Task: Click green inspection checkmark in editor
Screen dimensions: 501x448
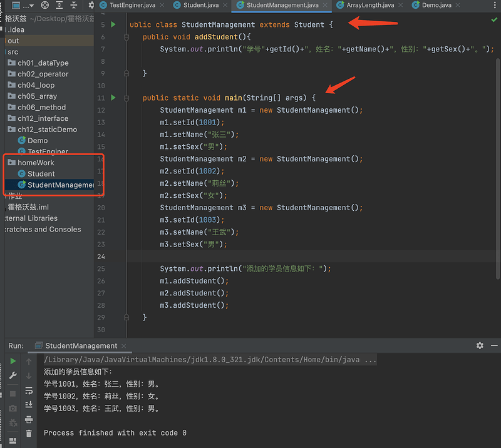Action: (x=494, y=20)
